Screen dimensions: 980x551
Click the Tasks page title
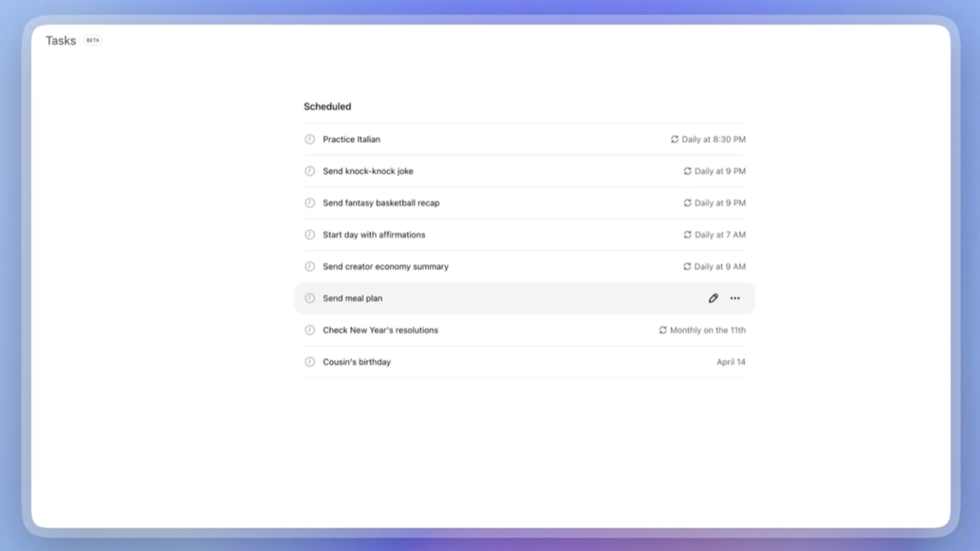point(61,41)
